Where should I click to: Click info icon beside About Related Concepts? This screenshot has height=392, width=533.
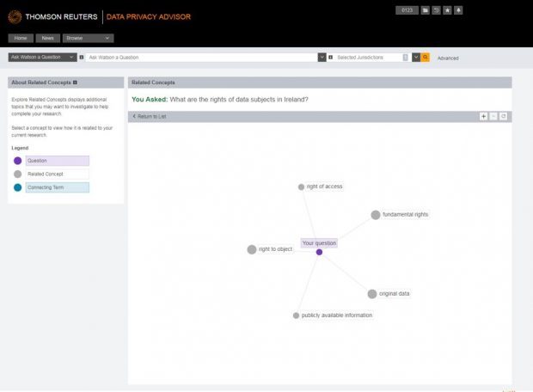point(76,83)
